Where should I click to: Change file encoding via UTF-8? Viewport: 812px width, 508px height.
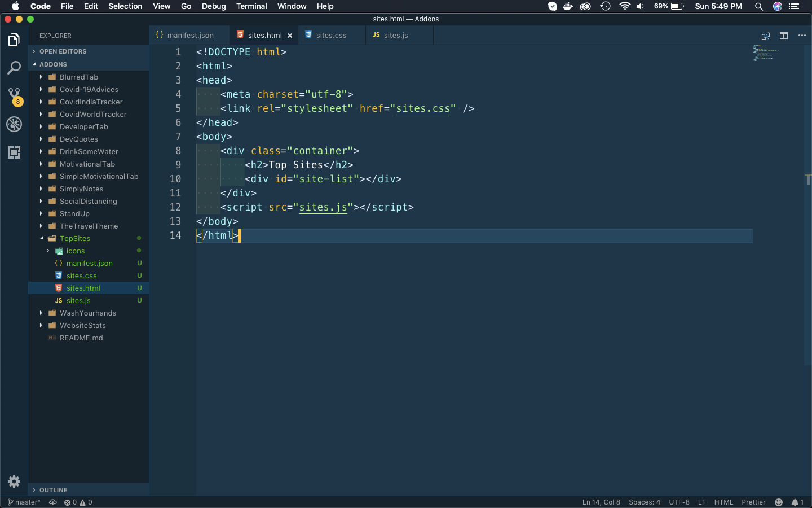click(x=679, y=502)
